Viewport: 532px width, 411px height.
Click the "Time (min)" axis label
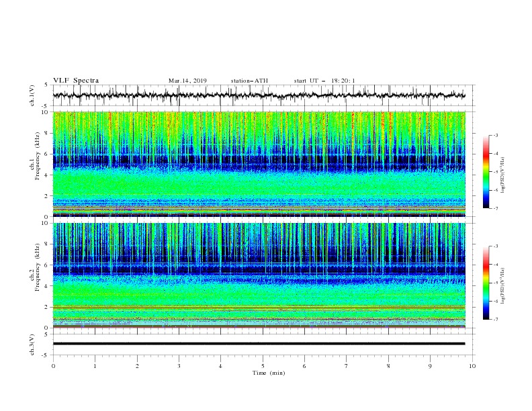point(269,373)
